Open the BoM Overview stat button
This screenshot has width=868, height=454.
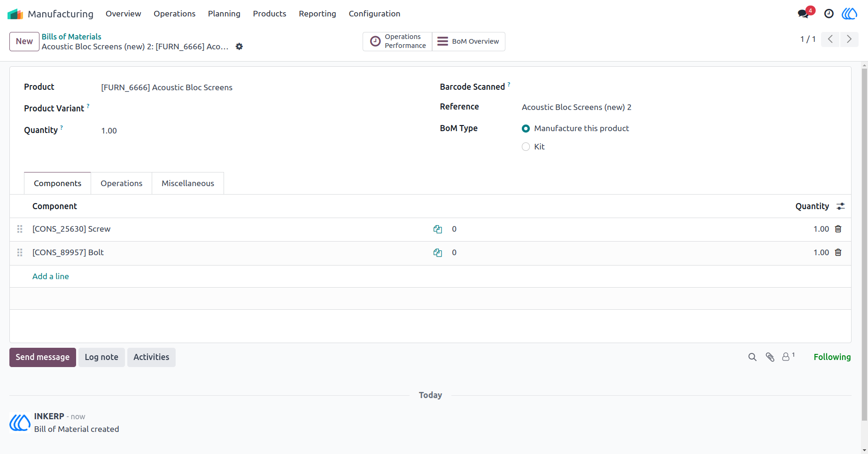tap(468, 41)
